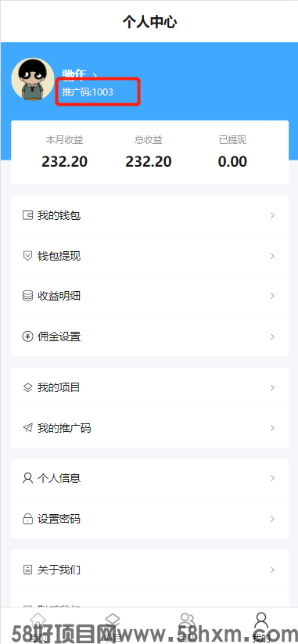
Task: Click the arrow next to the username
Action: 95,74
